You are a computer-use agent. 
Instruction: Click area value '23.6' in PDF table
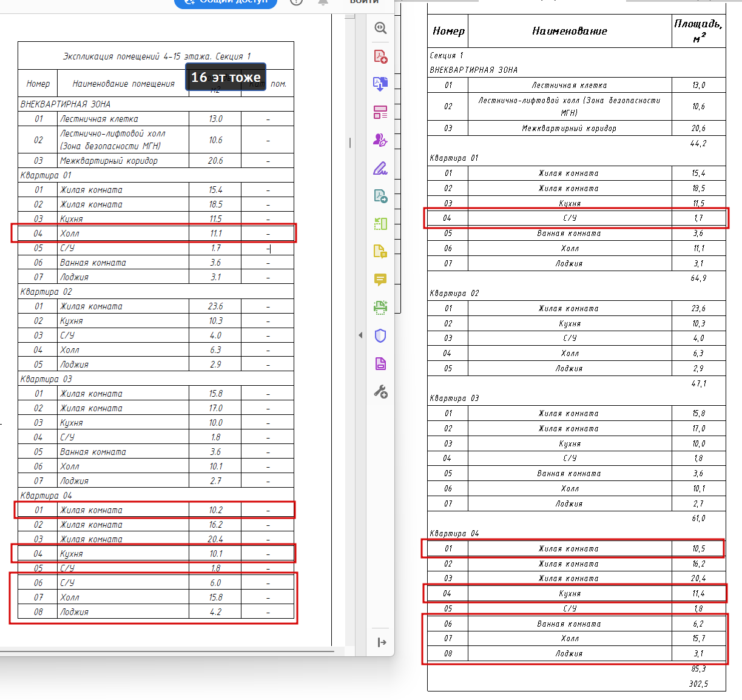(215, 306)
